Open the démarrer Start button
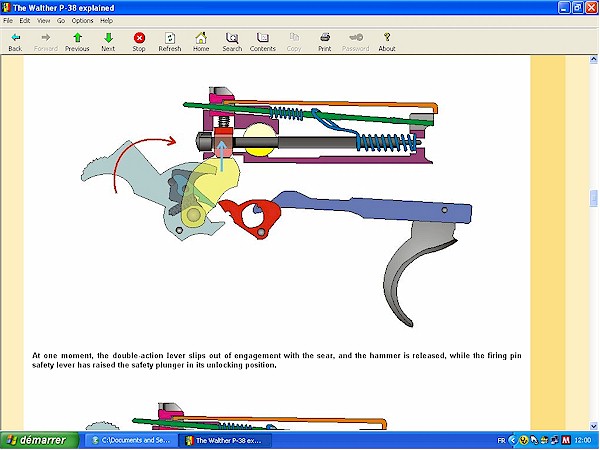This screenshot has height=450, width=600. point(39,440)
